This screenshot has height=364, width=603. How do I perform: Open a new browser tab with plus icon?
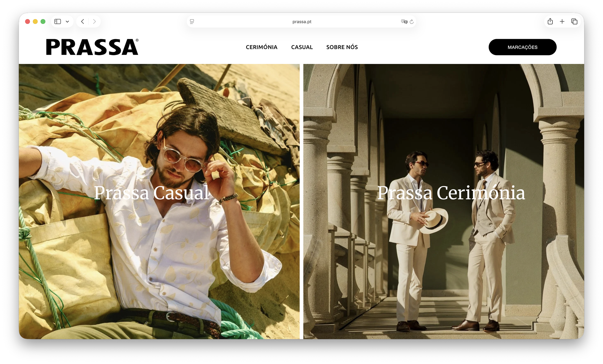[562, 21]
